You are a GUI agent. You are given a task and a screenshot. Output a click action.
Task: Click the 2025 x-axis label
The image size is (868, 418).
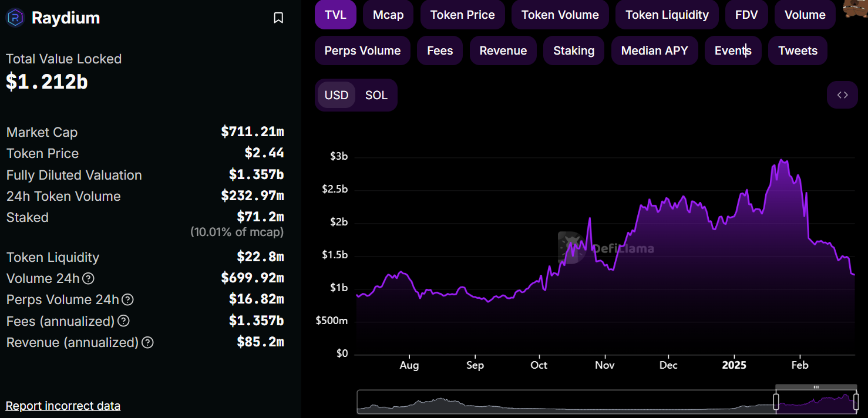734,365
